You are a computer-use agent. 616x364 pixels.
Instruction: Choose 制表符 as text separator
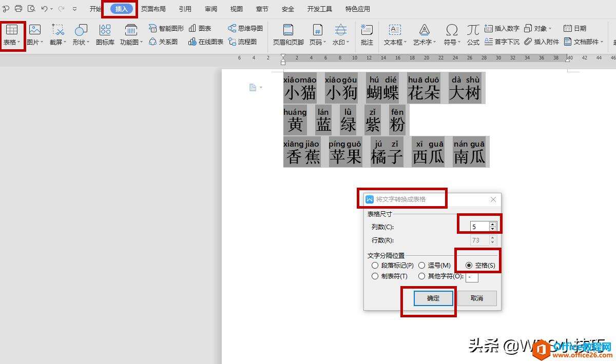tap(375, 276)
